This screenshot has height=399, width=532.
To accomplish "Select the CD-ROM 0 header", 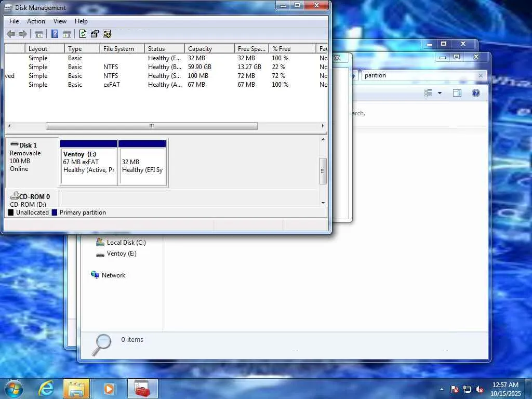I will click(x=32, y=199).
